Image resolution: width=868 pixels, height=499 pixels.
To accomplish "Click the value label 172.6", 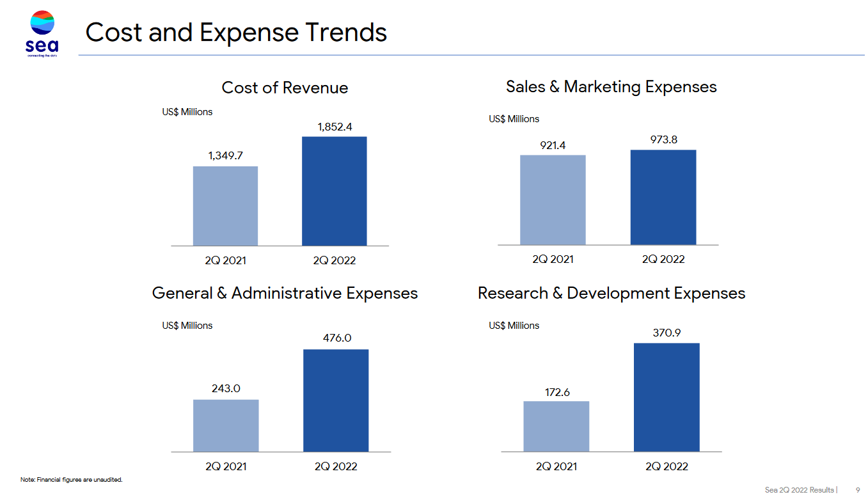I will 557,392.
